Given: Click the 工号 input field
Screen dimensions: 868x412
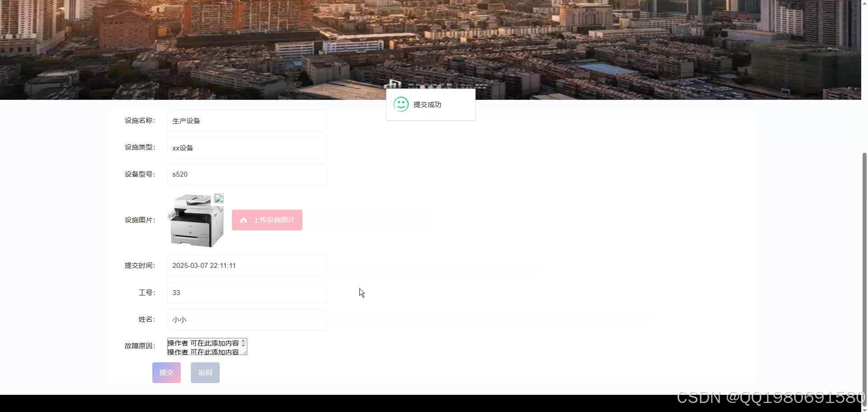Looking at the screenshot, I should point(246,293).
